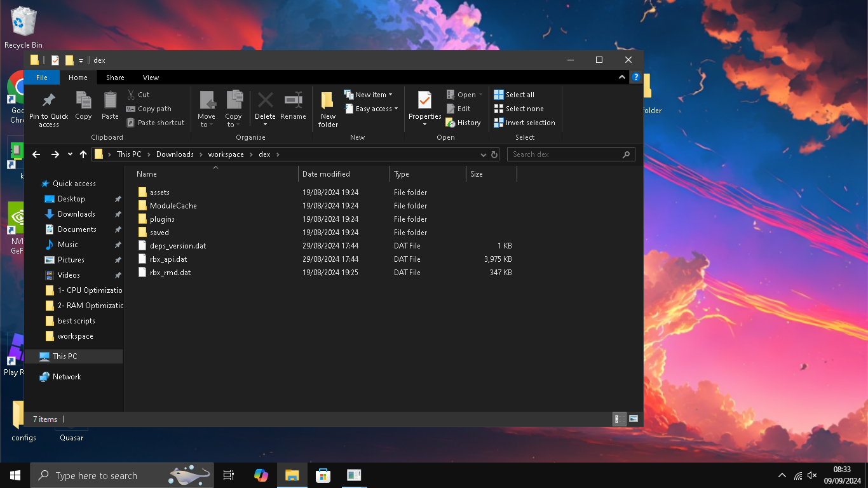
Task: Click the Properties checkmark icon
Action: pyautogui.click(x=424, y=100)
